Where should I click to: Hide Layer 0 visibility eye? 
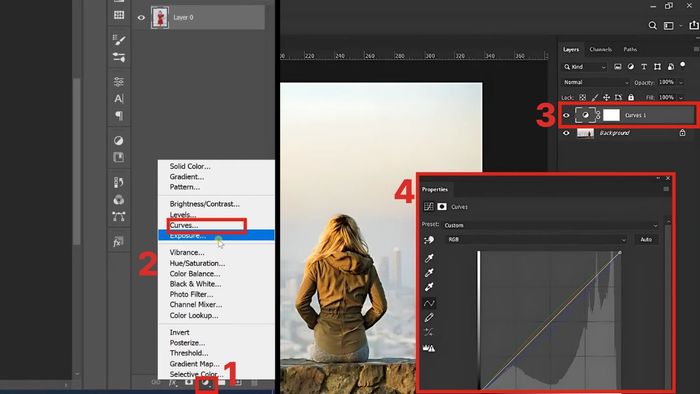pyautogui.click(x=141, y=17)
